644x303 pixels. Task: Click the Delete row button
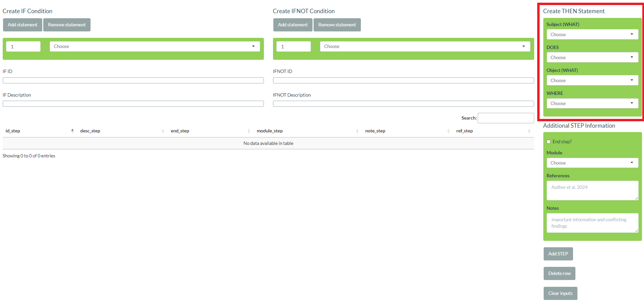[x=559, y=274]
